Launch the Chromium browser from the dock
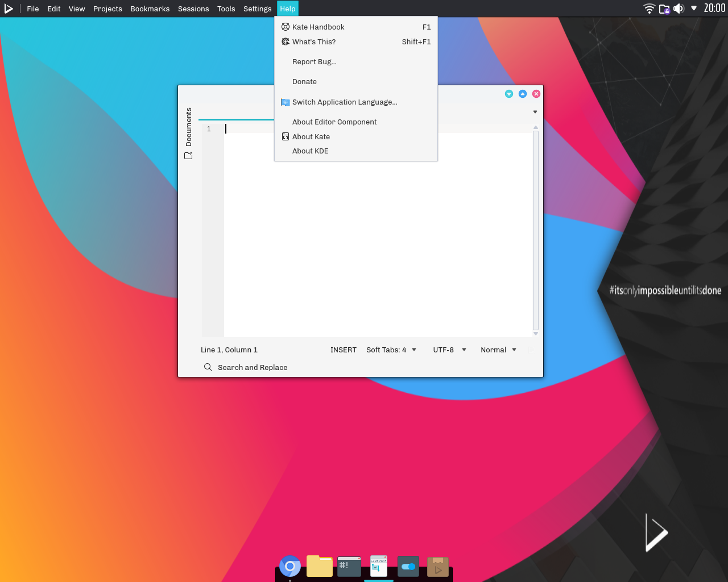This screenshot has height=582, width=728. pyautogui.click(x=290, y=566)
